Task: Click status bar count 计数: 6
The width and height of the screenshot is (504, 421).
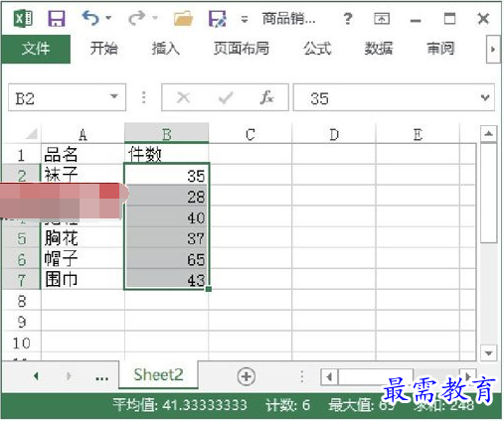Action: click(287, 404)
